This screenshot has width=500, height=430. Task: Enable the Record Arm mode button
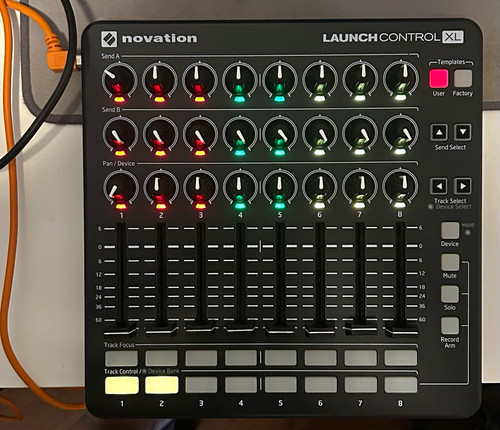450,326
